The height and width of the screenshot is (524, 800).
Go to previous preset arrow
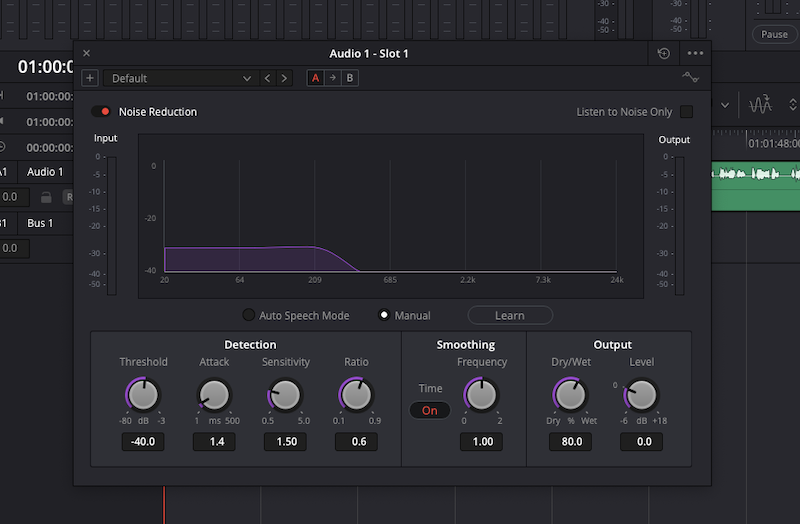pyautogui.click(x=267, y=78)
